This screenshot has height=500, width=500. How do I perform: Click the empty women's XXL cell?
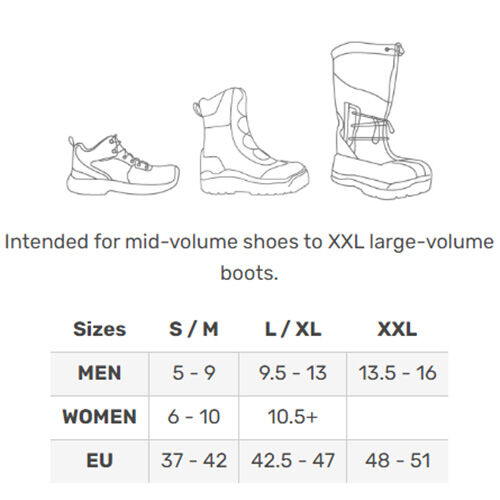coord(397,417)
